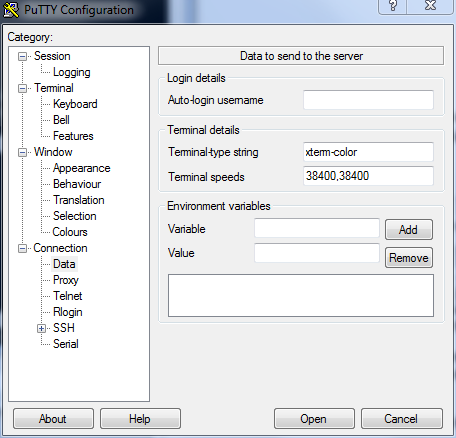Select the Connection category
This screenshot has height=438, width=456.
[60, 248]
